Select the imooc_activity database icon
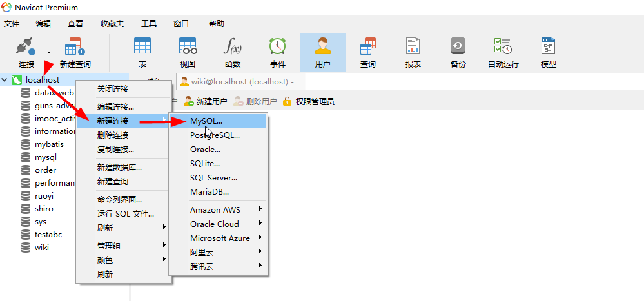Viewport: 644px width, 301px height. coord(26,119)
